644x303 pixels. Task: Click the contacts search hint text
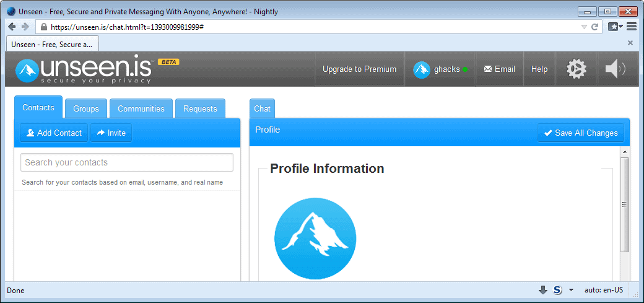coord(123,182)
